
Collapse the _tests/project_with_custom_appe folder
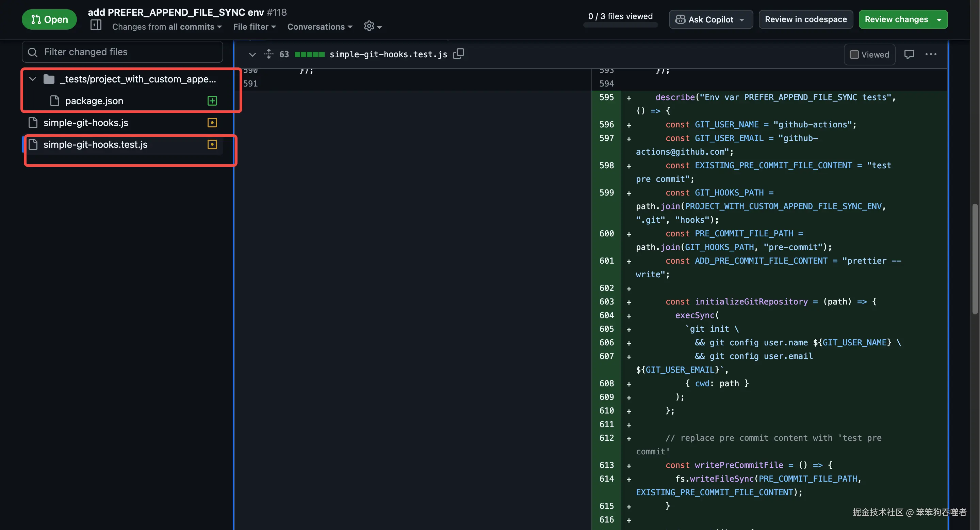tap(33, 79)
